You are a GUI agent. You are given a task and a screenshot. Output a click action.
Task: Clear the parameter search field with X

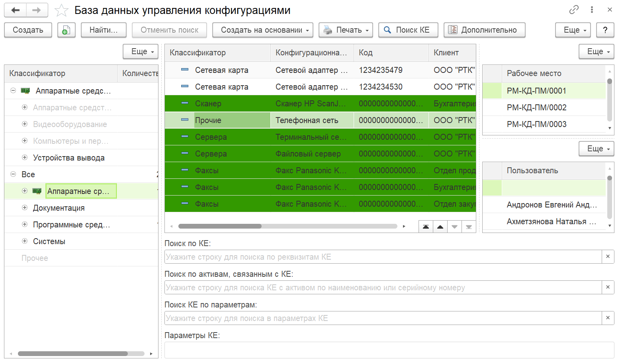[608, 318]
